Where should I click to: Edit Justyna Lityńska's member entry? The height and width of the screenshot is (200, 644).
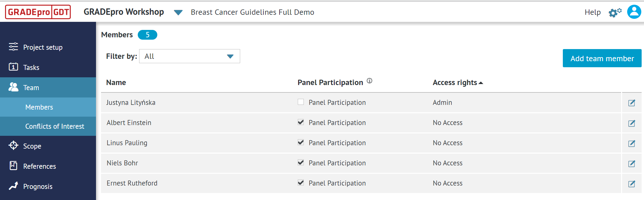[632, 103]
